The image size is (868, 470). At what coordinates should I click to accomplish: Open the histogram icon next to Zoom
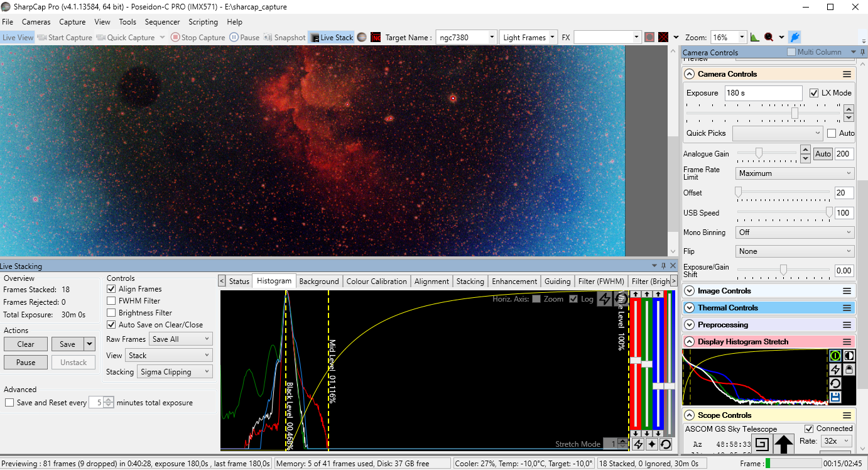tap(755, 38)
